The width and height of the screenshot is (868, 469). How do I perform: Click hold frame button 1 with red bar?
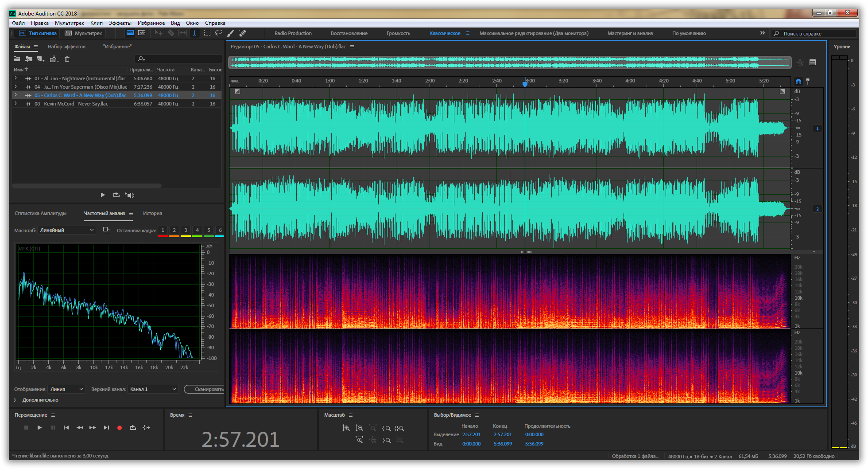point(163,231)
